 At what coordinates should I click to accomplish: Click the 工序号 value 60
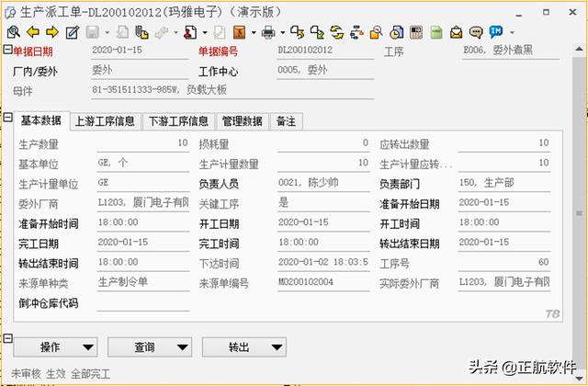point(504,262)
